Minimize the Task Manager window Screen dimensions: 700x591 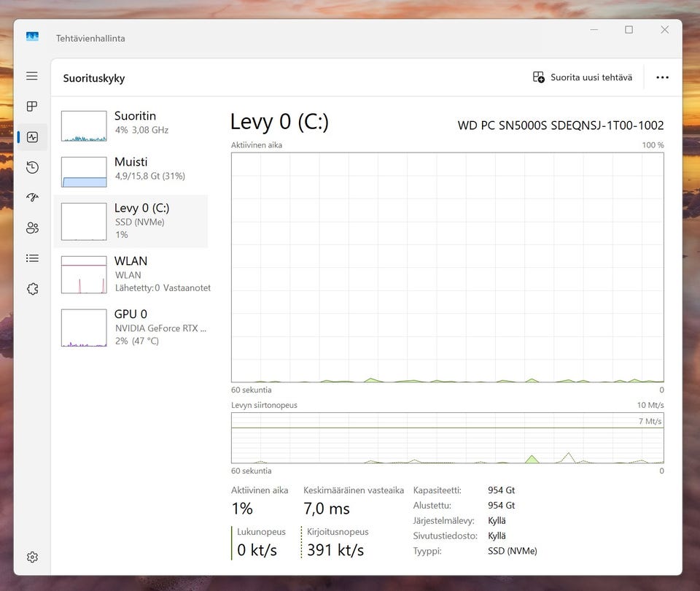click(x=594, y=30)
